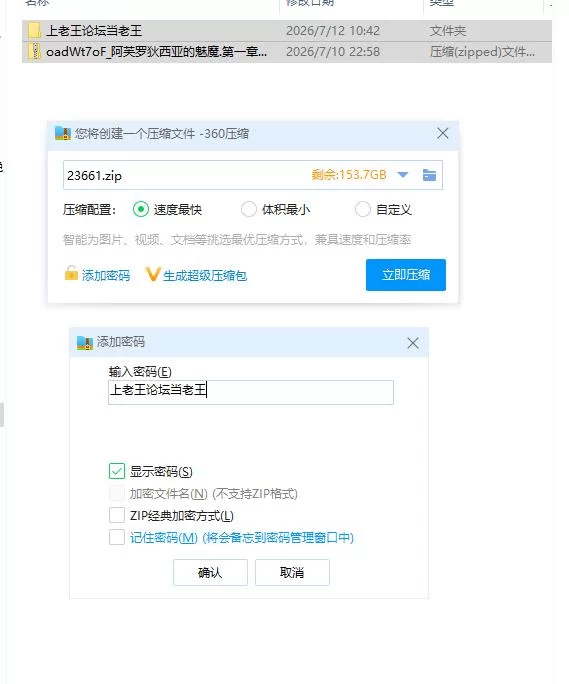Viewport: 569px width, 684px height.
Task: Click the 压缩配置 label
Action: pyautogui.click(x=89, y=210)
